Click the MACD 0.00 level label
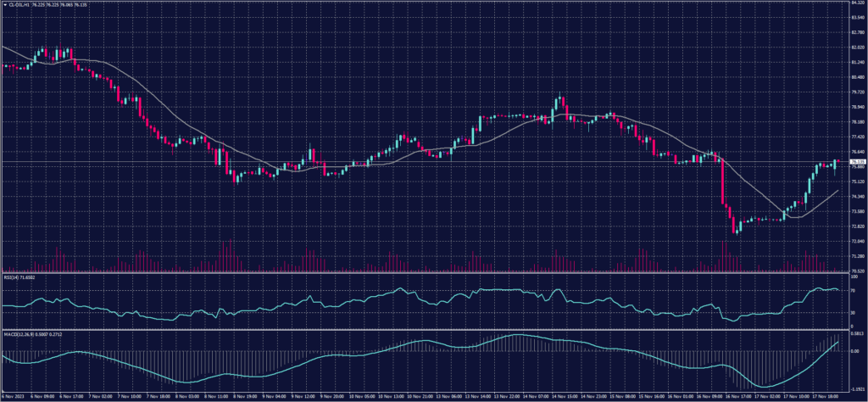 (x=854, y=350)
